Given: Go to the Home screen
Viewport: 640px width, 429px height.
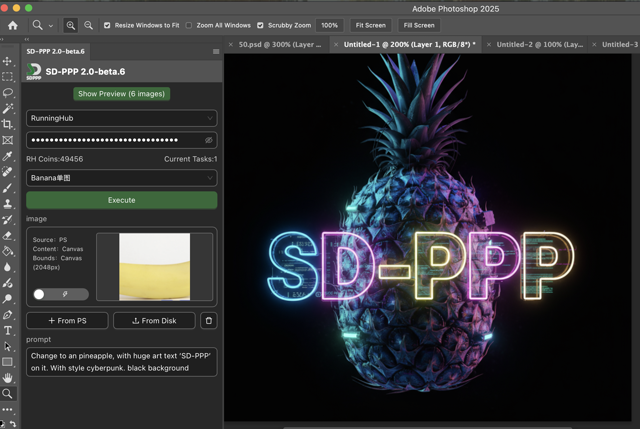Looking at the screenshot, I should pos(13,25).
